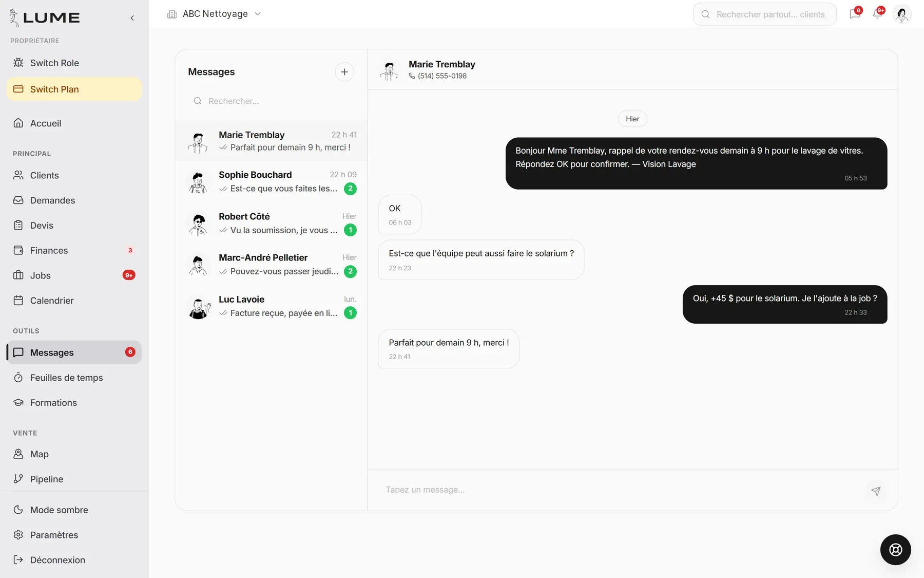Image resolution: width=924 pixels, height=578 pixels.
Task: Click the solarium question message bubble
Action: click(x=481, y=260)
